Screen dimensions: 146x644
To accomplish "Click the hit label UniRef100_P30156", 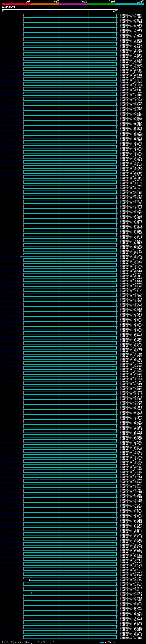I will coord(131,206).
